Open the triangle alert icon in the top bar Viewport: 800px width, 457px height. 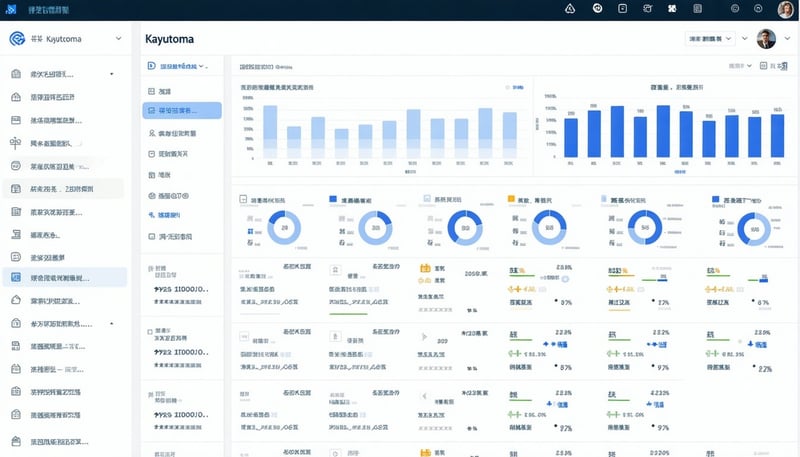(570, 8)
